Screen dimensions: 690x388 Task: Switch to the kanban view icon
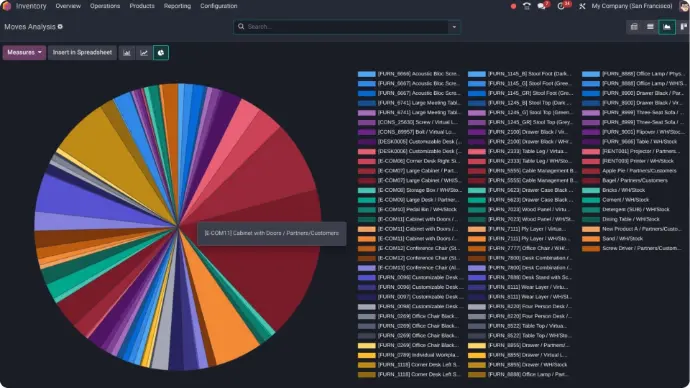click(x=683, y=27)
